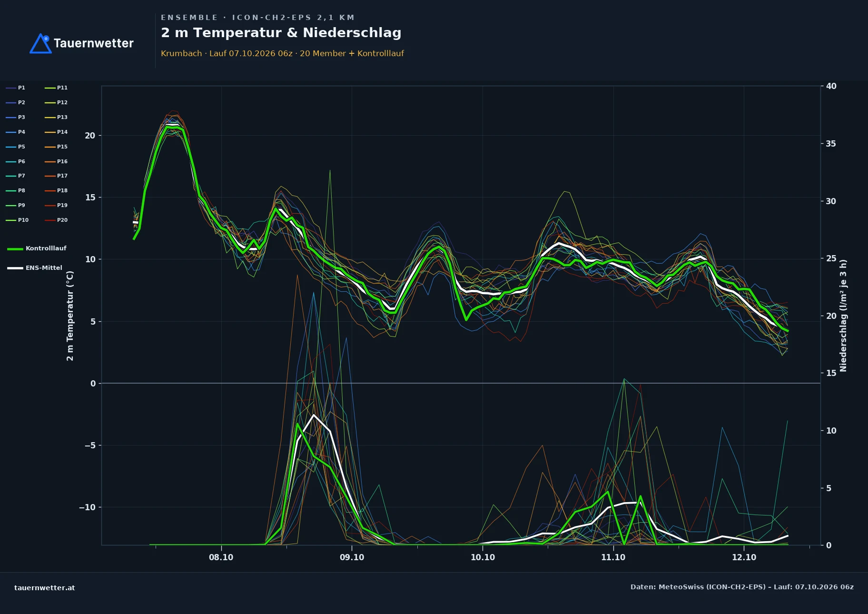This screenshot has height=614, width=868.
Task: Click the ENSEMBLE ICON-CH2-EPS 2,1 KM heading
Action: point(257,18)
